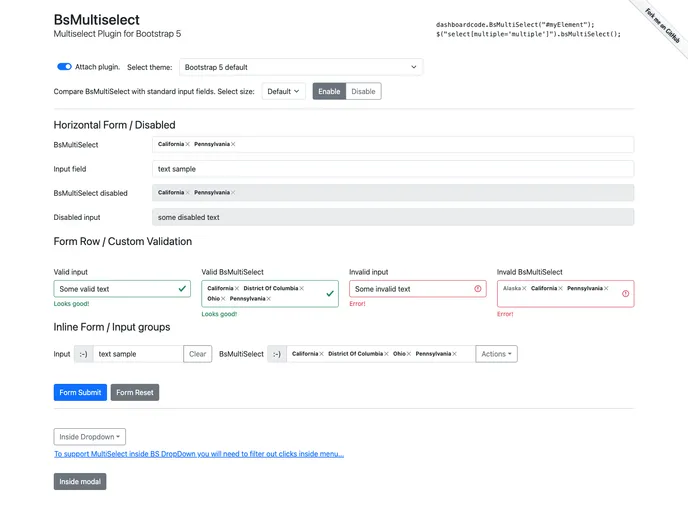The width and height of the screenshot is (688, 512).
Task: Remove California tag from top BsMultiSelect
Action: (187, 144)
